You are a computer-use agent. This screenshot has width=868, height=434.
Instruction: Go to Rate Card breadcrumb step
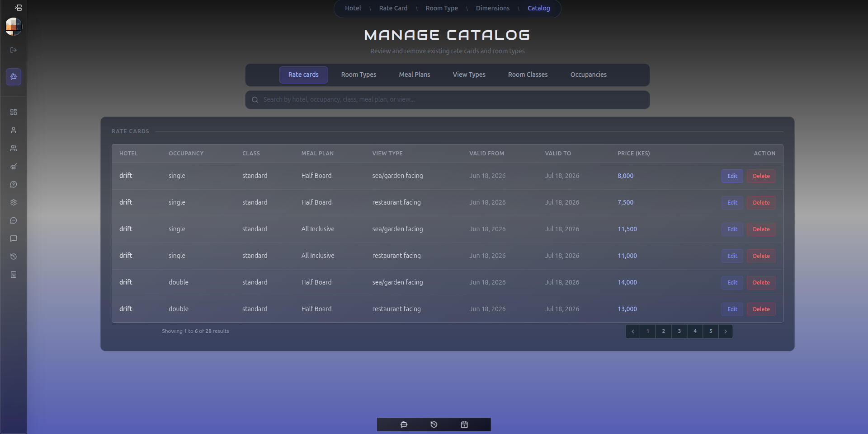point(393,8)
